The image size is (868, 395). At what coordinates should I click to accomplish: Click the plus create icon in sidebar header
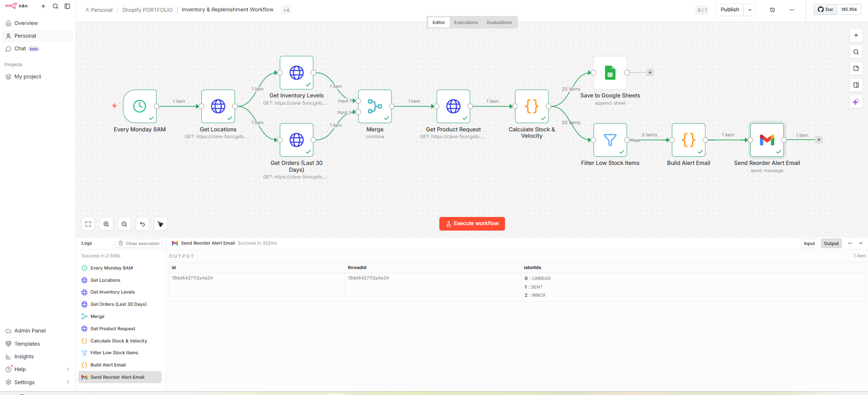(43, 6)
